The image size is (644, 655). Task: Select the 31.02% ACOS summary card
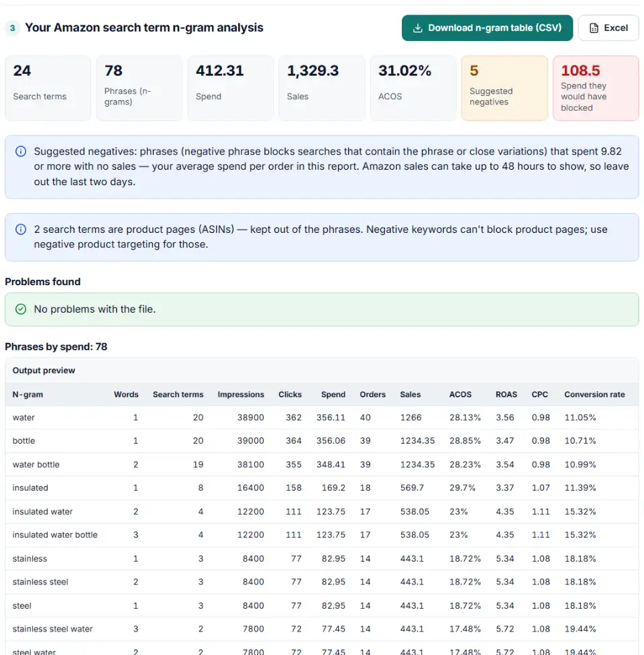click(413, 88)
